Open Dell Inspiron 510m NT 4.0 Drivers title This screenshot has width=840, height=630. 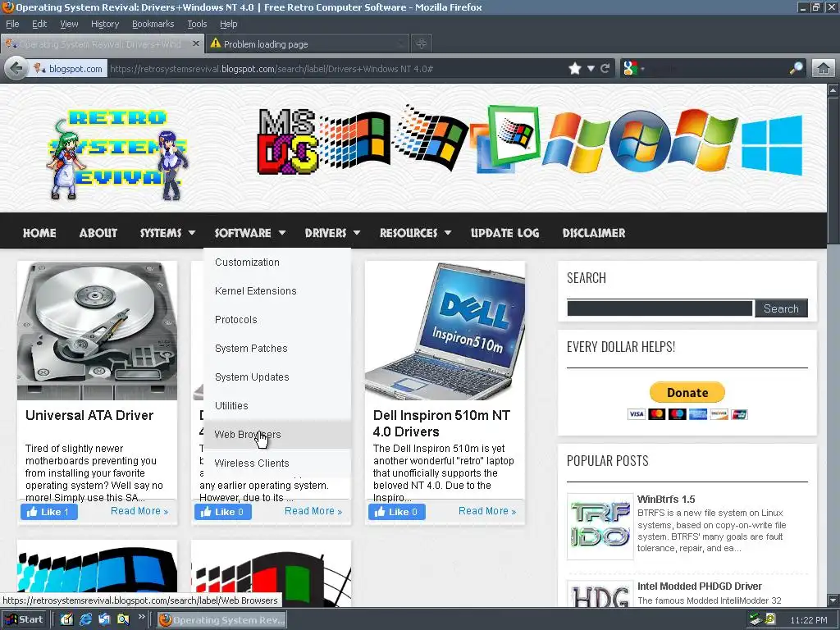(x=441, y=423)
